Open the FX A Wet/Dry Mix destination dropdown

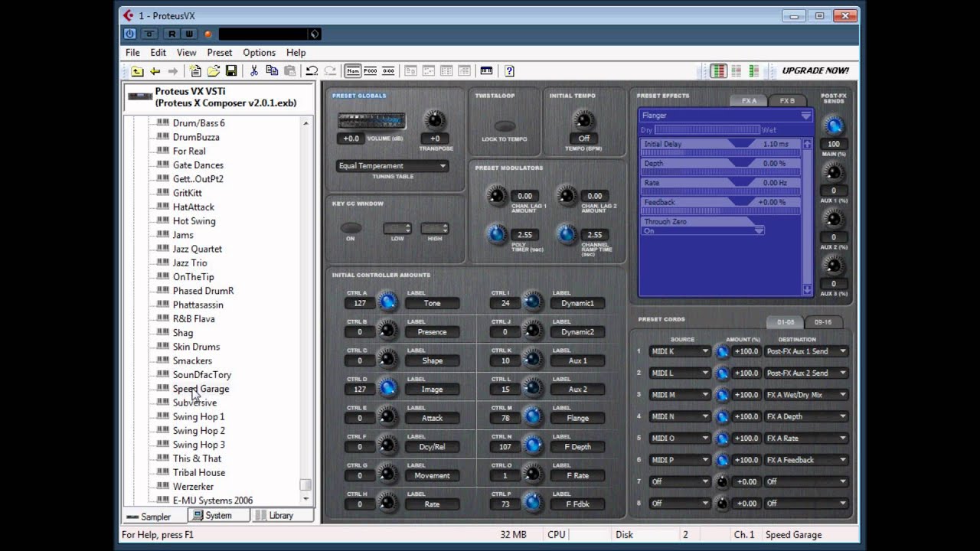[x=806, y=395]
